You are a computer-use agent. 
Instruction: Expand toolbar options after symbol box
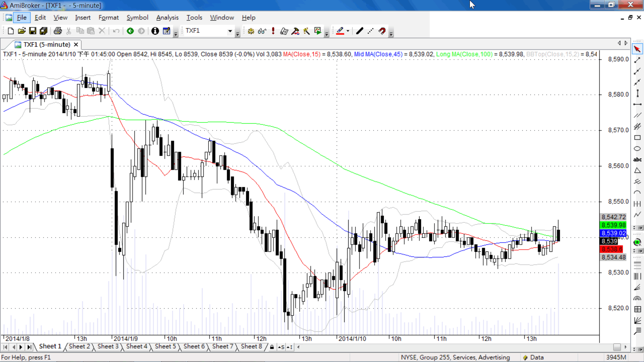point(238,33)
